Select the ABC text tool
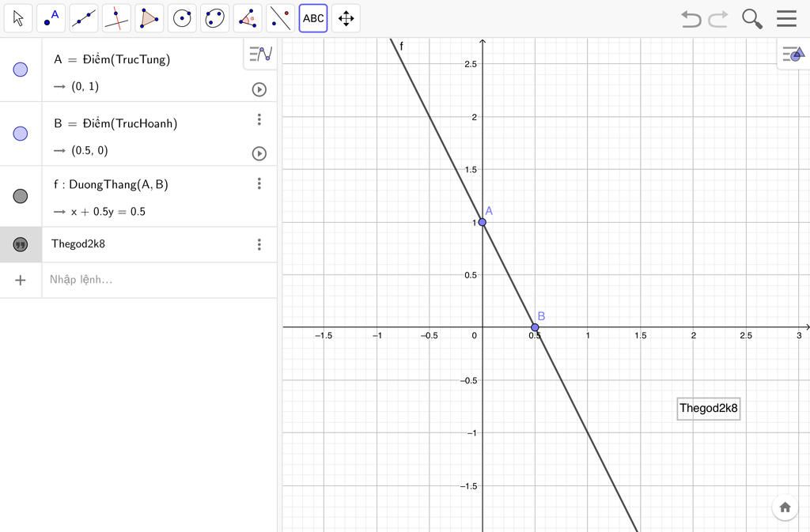Screen dimensions: 810x532 (313, 18)
